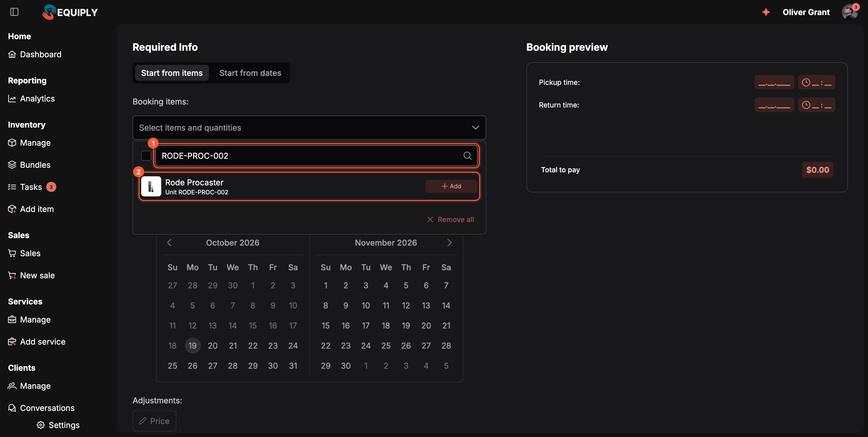Click the Rode Procaster thumbnail
The image size is (868, 437).
pyautogui.click(x=151, y=186)
